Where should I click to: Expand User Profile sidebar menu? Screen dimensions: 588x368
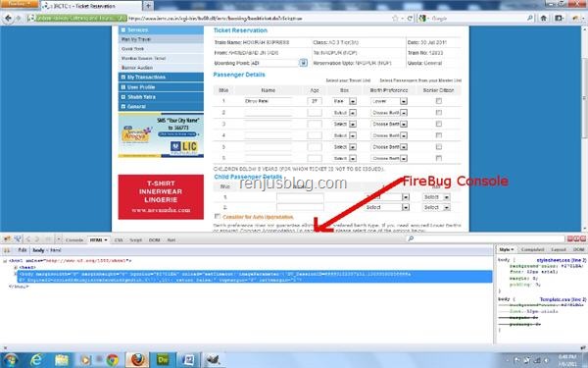161,87
